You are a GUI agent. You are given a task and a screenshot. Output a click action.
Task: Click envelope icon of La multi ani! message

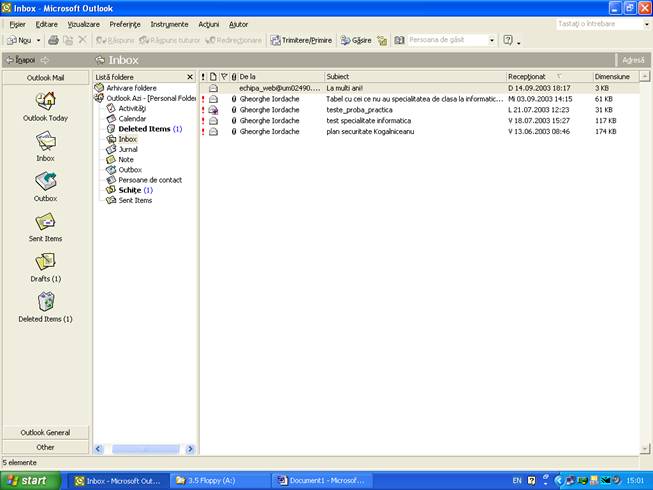tap(213, 88)
